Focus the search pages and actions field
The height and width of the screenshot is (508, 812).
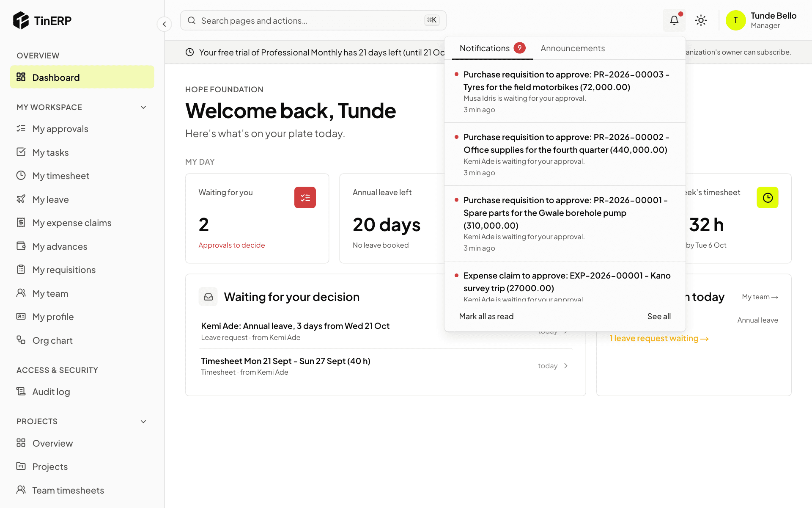(313, 20)
